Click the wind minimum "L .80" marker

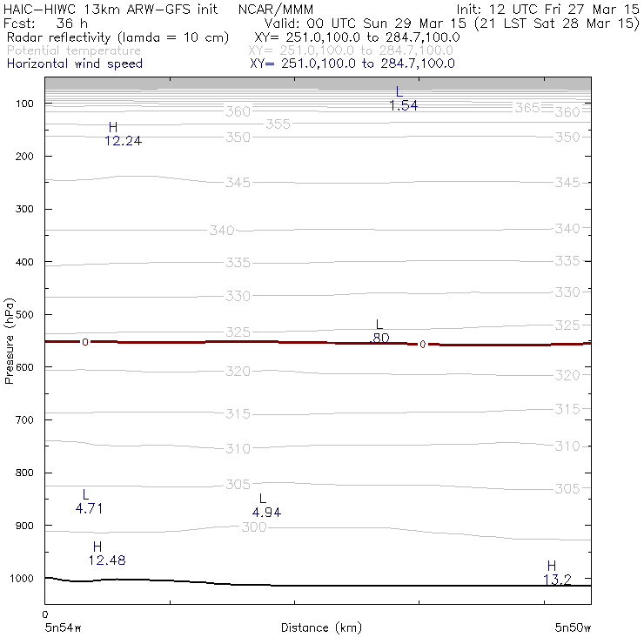pyautogui.click(x=379, y=331)
